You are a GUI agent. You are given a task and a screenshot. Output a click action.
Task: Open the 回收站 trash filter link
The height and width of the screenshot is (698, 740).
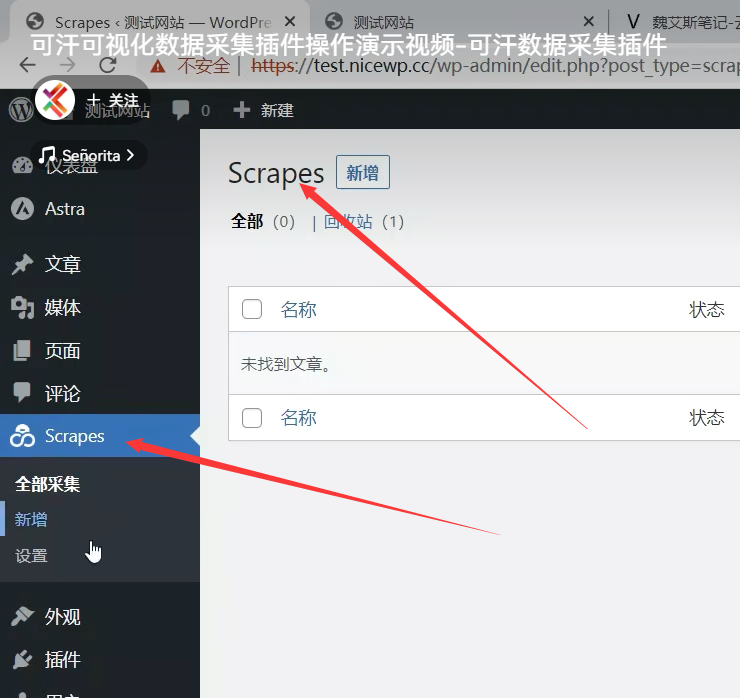pos(348,222)
